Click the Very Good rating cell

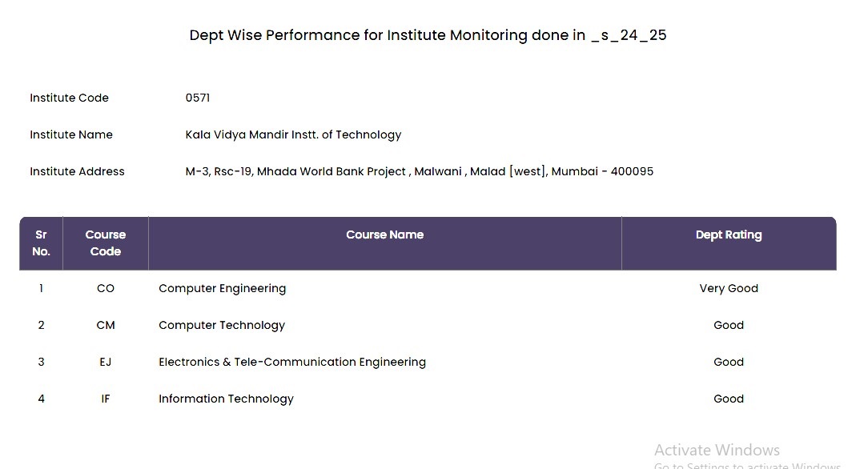click(x=728, y=288)
